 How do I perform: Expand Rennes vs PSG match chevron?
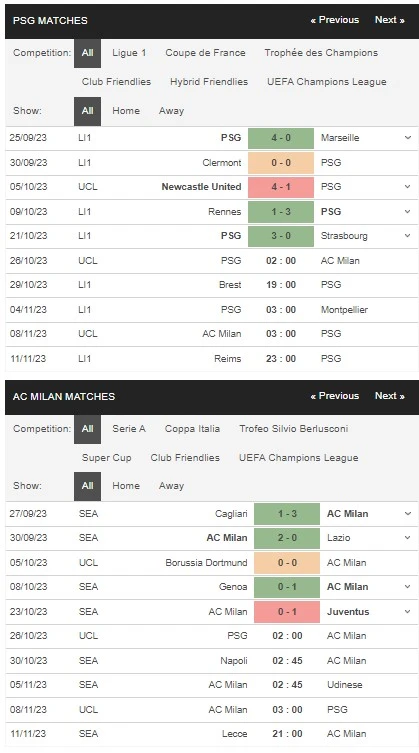407,212
